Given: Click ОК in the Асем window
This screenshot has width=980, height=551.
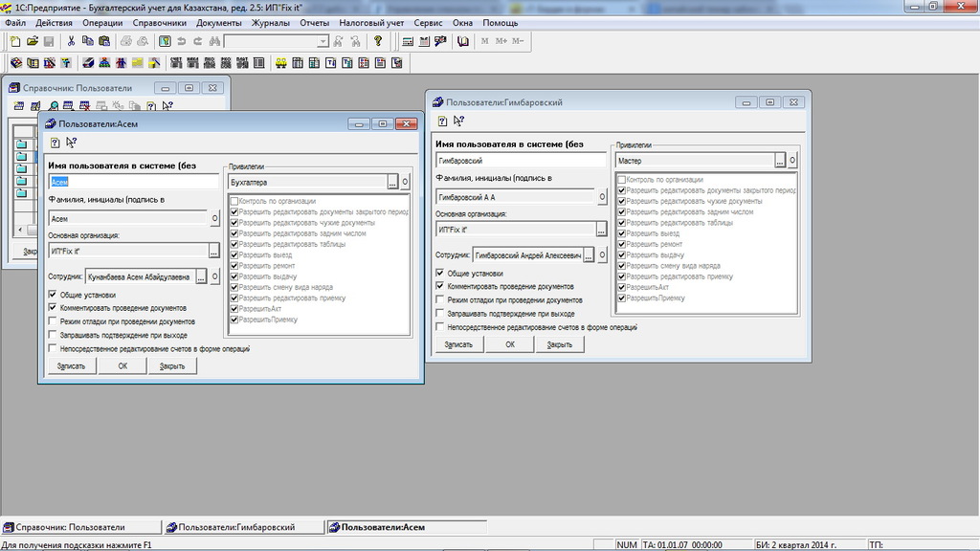Looking at the screenshot, I should point(122,366).
